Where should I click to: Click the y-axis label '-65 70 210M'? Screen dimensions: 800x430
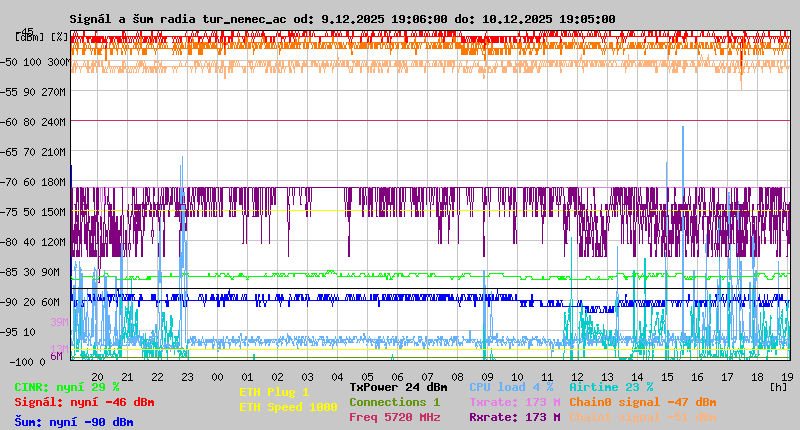point(33,152)
